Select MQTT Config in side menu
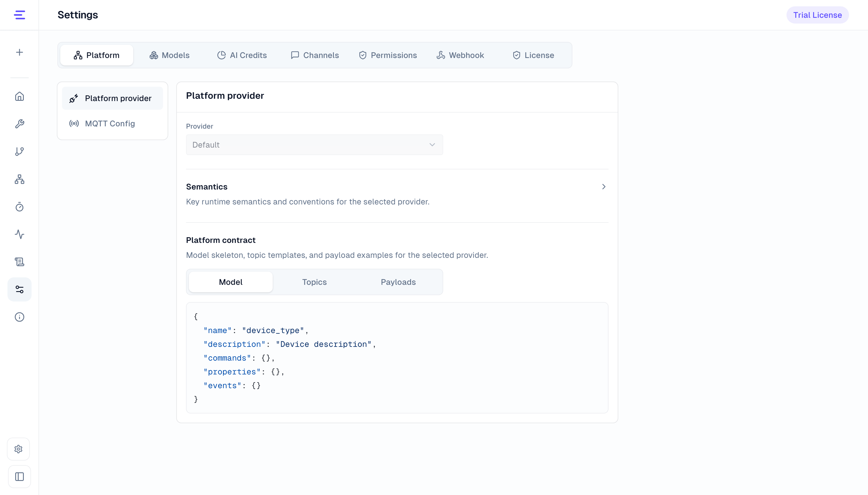 click(113, 123)
